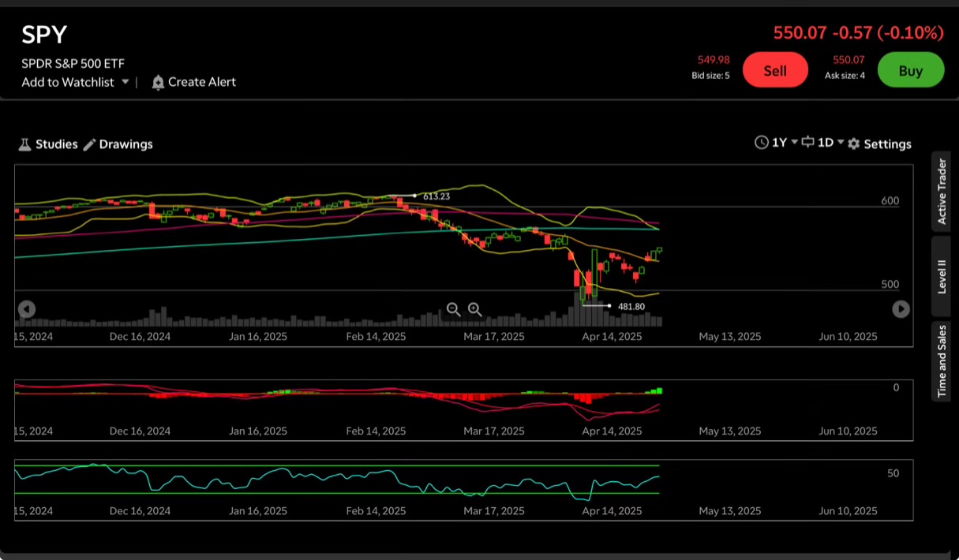Click the Mar 17, 2025 label on main chart

click(x=494, y=336)
